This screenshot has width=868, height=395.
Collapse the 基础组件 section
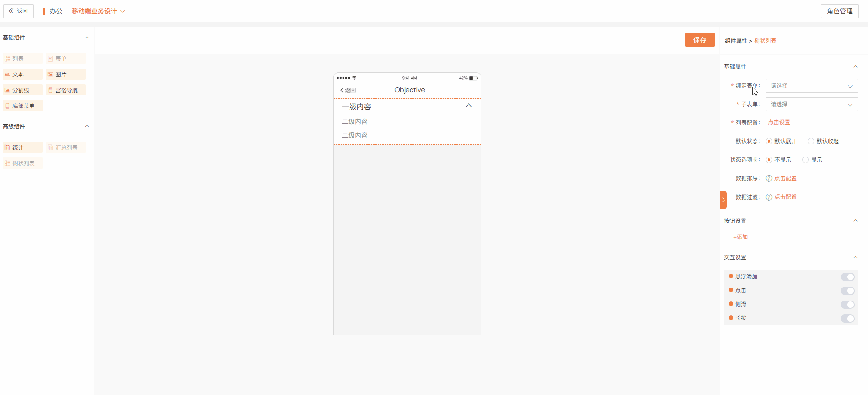(x=87, y=38)
